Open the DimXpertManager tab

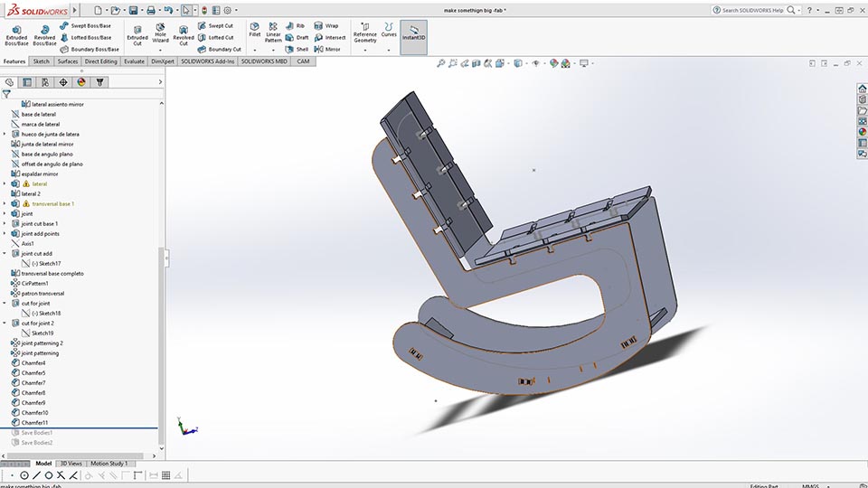[63, 82]
